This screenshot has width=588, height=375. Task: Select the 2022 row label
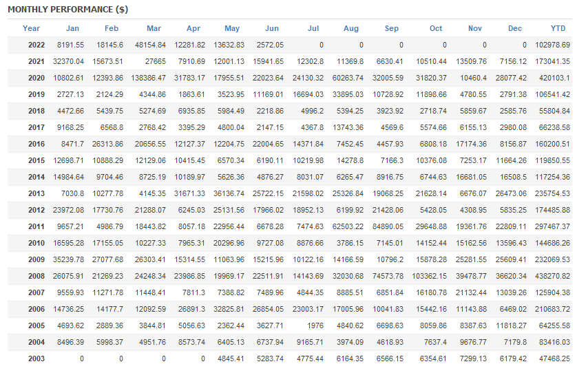[36, 45]
